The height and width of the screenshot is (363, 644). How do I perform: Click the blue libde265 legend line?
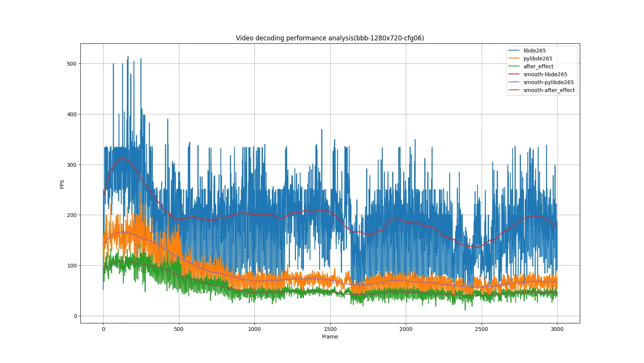(x=514, y=51)
